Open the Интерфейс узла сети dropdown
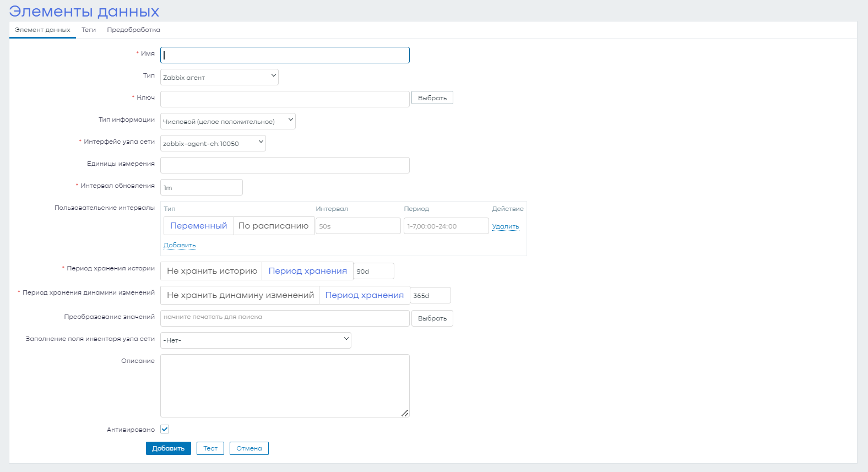This screenshot has width=868, height=472. click(x=213, y=143)
